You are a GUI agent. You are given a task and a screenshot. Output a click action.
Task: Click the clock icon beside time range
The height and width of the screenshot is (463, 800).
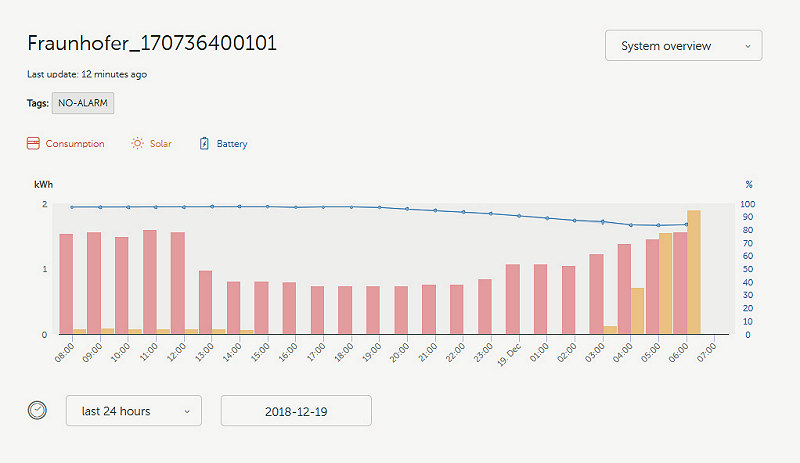click(37, 410)
